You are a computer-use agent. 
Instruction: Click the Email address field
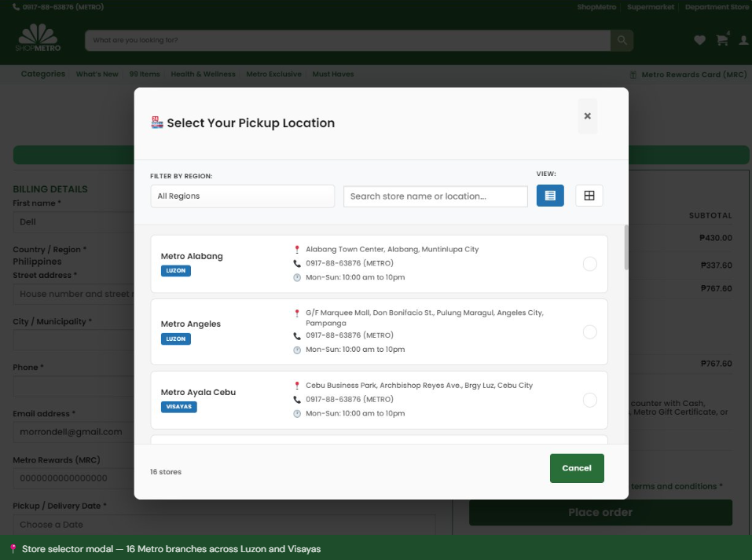tap(73, 432)
